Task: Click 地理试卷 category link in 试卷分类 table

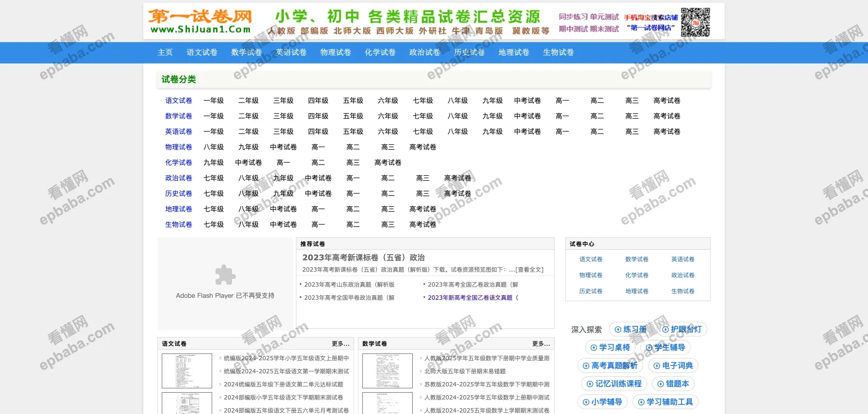Action: pyautogui.click(x=179, y=209)
